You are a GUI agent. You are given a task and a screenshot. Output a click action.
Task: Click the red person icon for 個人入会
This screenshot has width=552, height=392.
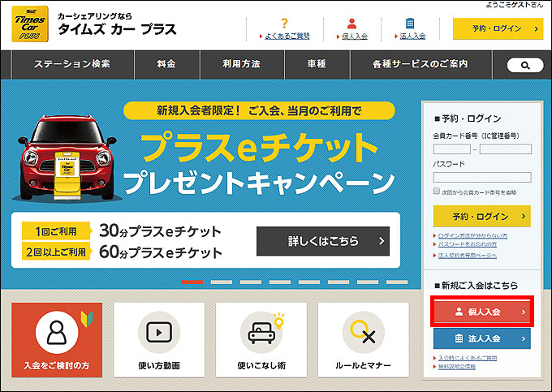coord(351,24)
